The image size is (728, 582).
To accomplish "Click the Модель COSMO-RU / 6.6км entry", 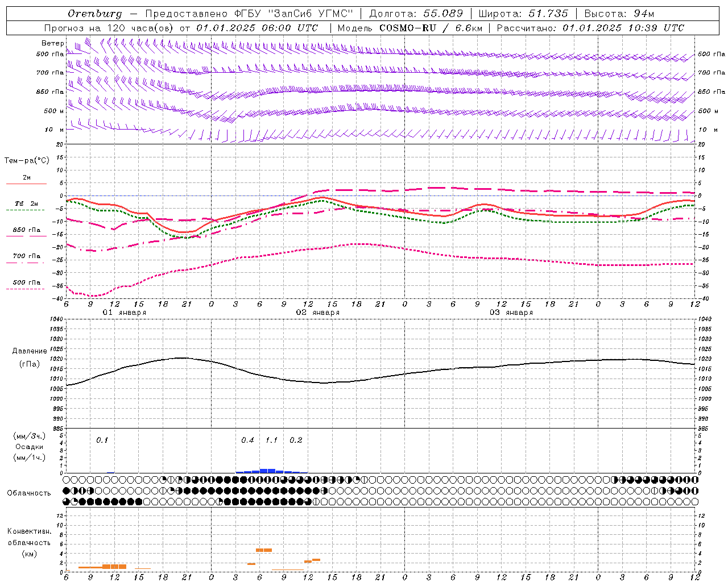I will (409, 28).
